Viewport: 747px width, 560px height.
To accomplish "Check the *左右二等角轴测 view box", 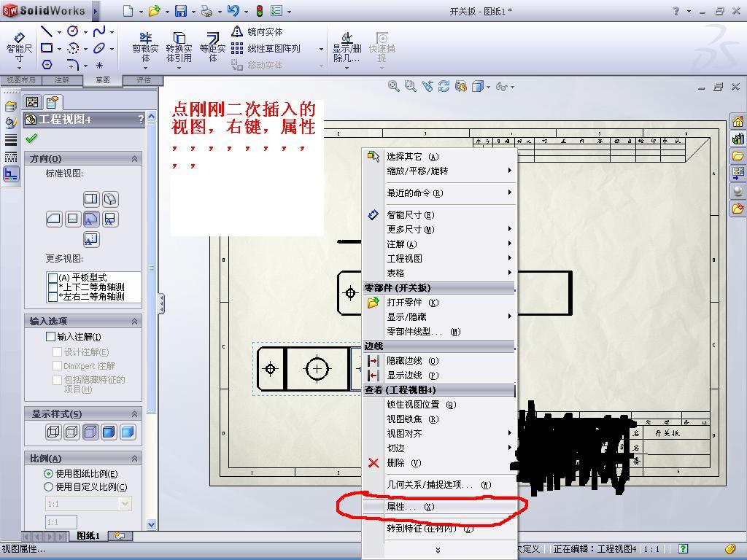I will (x=53, y=297).
